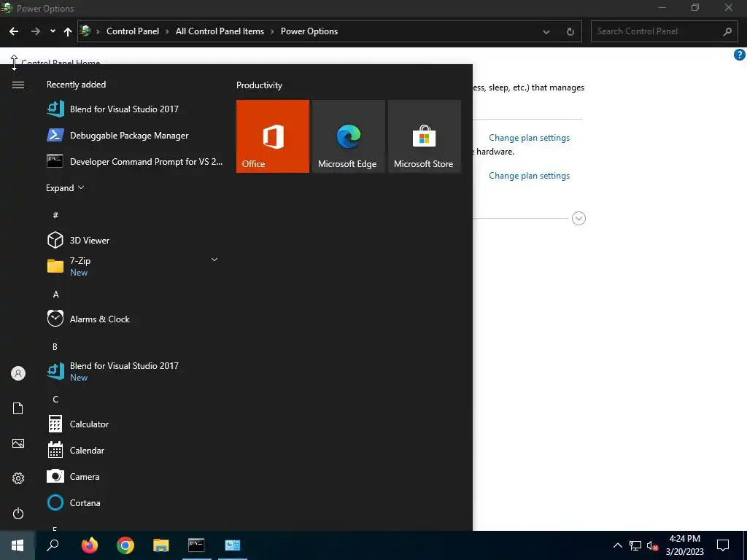Focus the Search Control Panel field

coord(665,31)
